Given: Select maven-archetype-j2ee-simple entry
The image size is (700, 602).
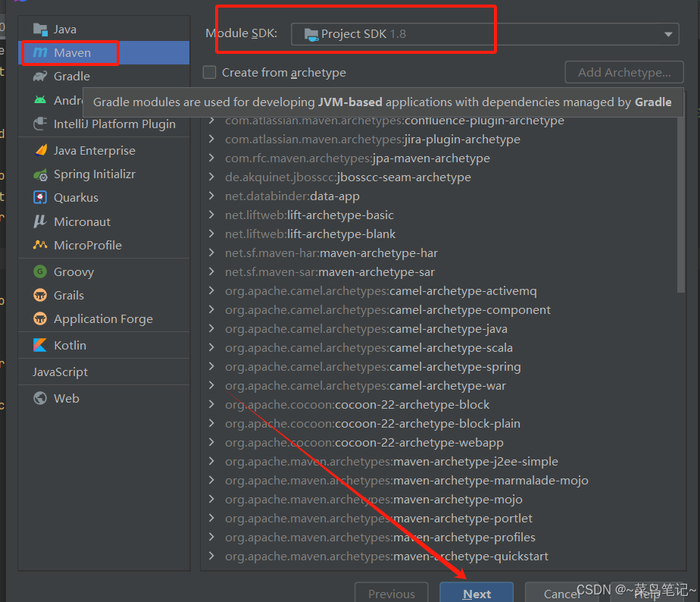Looking at the screenshot, I should click(x=392, y=461).
